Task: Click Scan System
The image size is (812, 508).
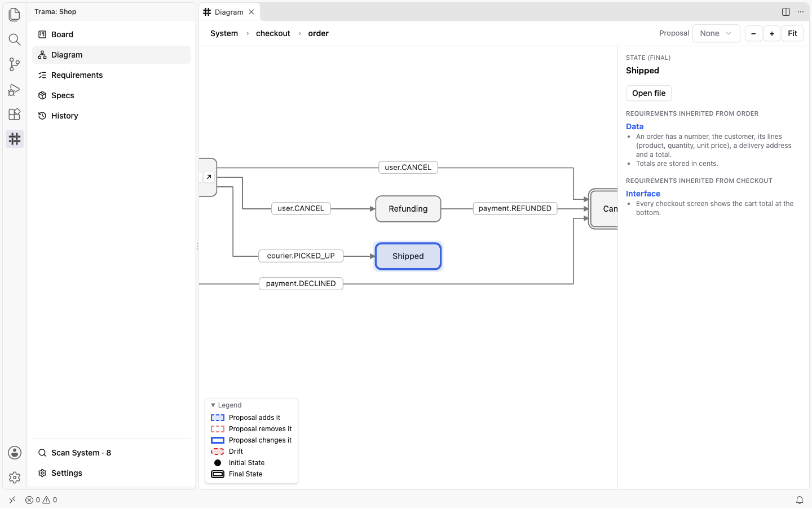Action: tap(112, 453)
